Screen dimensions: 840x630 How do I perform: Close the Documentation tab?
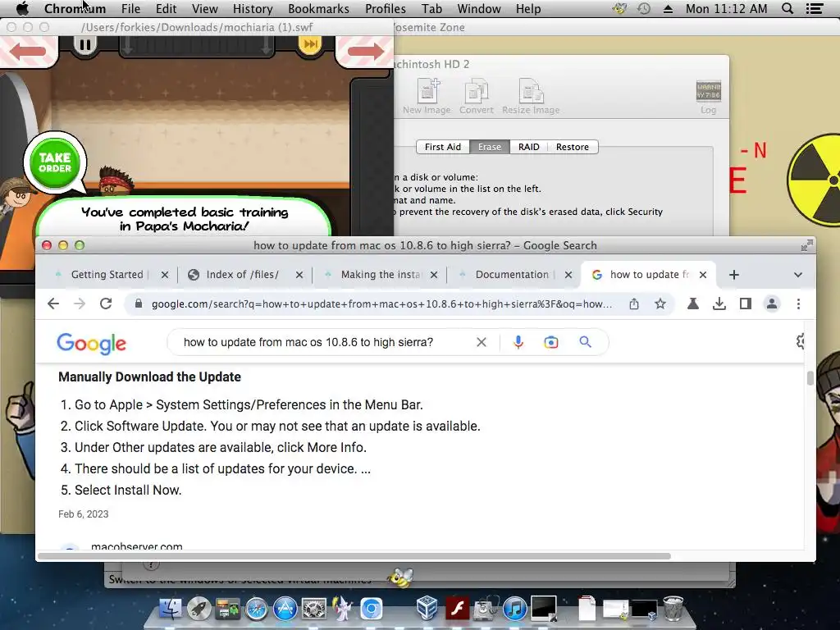(x=568, y=275)
